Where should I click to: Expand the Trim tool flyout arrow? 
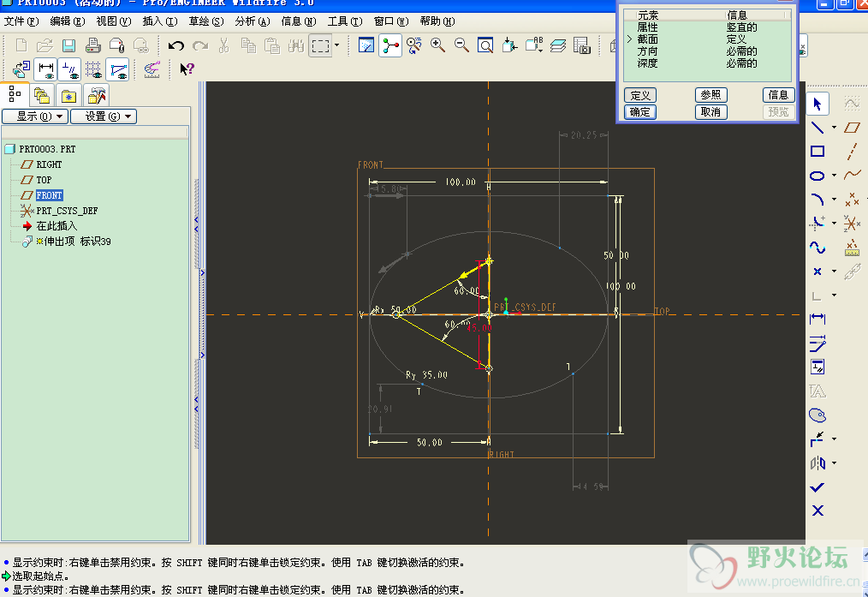835,439
